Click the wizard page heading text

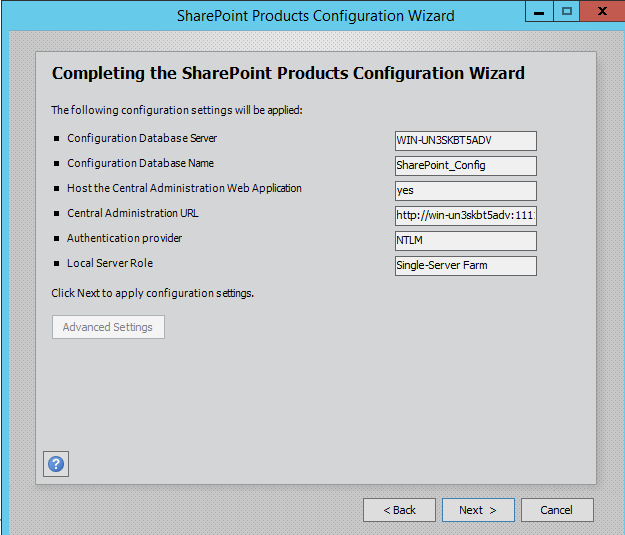[288, 73]
